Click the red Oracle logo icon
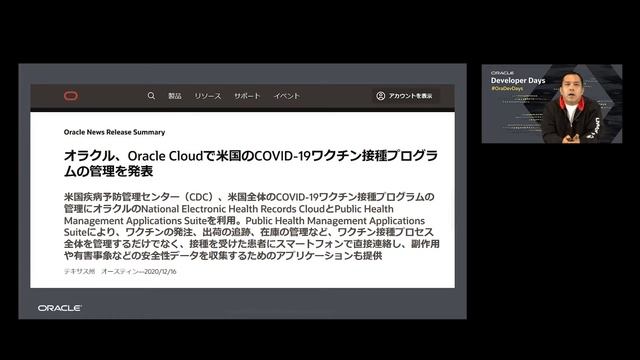The height and width of the screenshot is (360, 640). (71, 96)
